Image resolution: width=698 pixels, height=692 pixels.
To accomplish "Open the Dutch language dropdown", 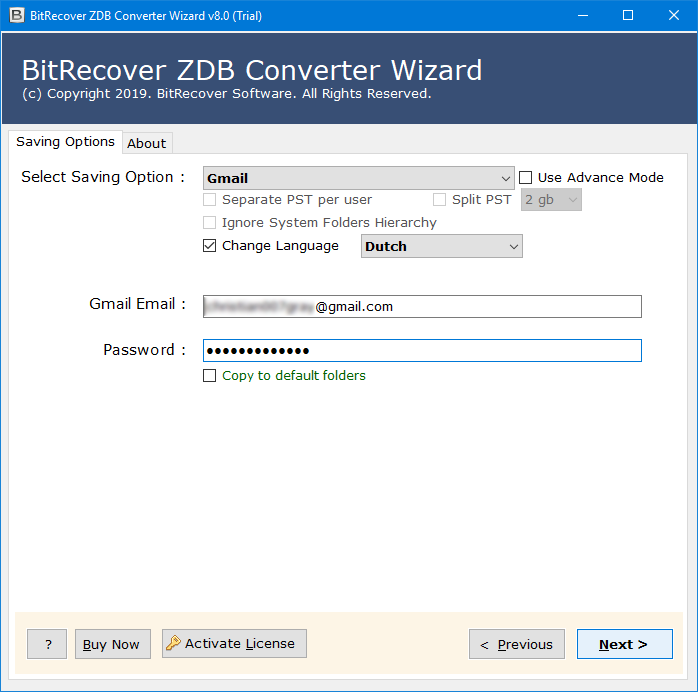I will click(x=442, y=246).
